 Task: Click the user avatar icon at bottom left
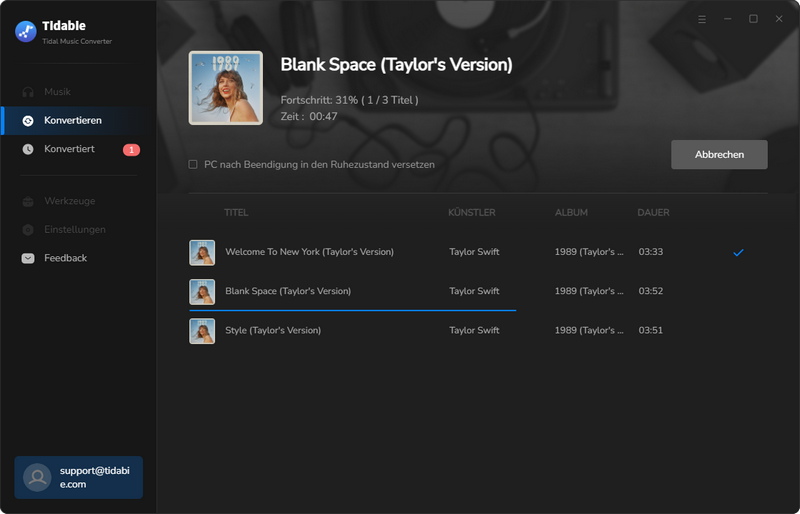pos(37,477)
